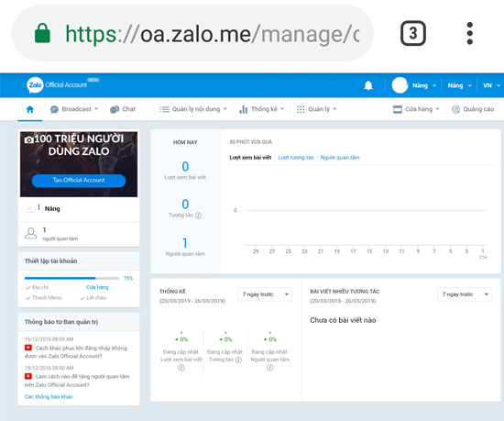Go to the Home tab icon
This screenshot has width=504, height=421.
tap(30, 109)
